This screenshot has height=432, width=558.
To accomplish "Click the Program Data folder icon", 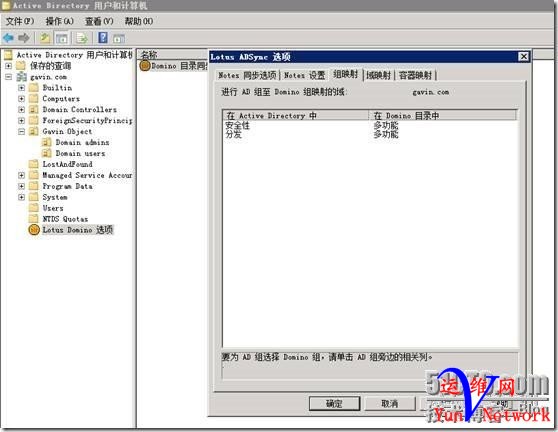I will point(33,186).
